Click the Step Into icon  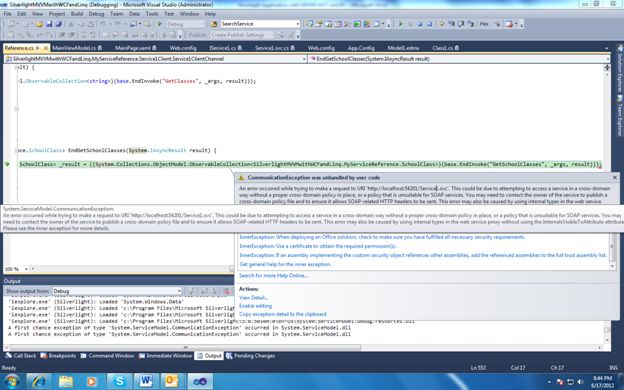click(x=451, y=24)
